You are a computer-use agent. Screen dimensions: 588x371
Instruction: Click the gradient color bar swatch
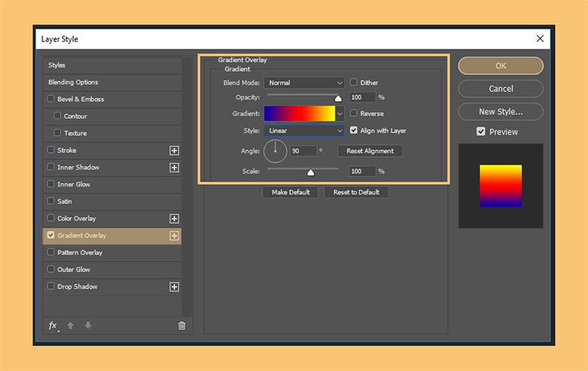tap(300, 114)
